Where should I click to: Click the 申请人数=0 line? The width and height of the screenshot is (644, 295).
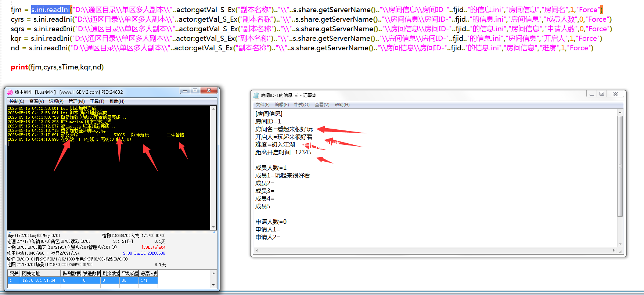click(271, 222)
